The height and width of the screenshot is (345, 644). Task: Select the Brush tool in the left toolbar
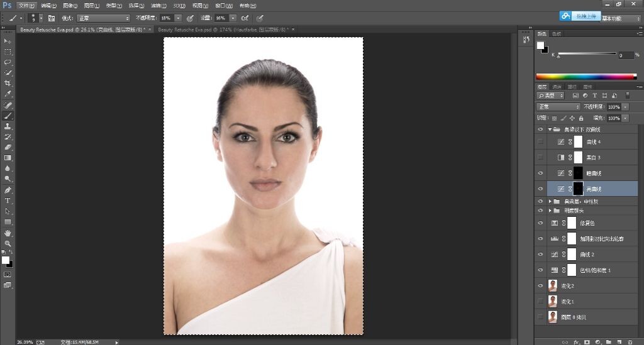8,116
